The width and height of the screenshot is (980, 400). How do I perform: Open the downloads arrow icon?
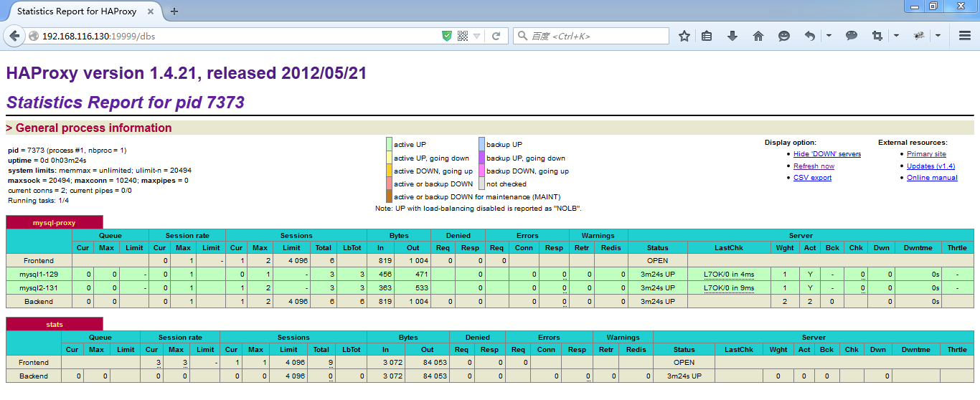click(x=732, y=36)
